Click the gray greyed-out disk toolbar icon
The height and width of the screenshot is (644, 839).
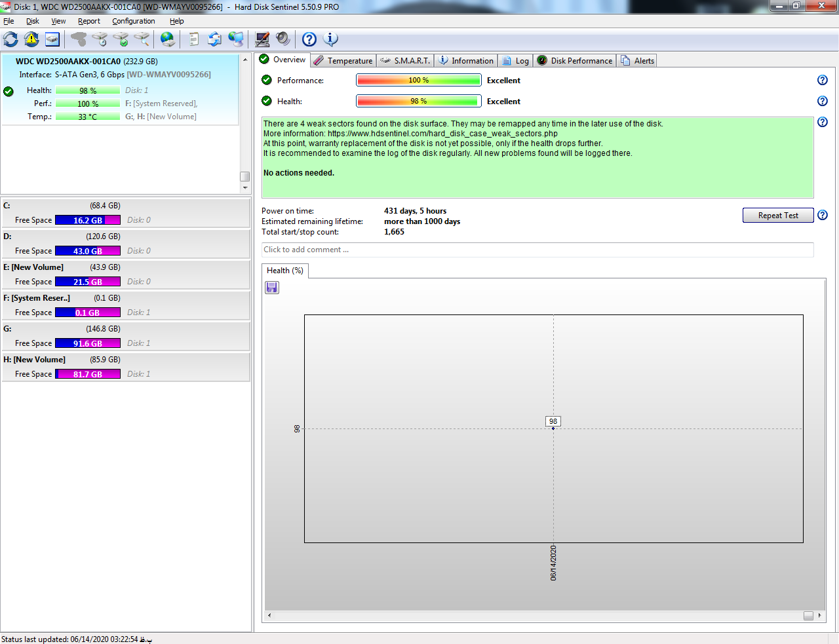pyautogui.click(x=79, y=39)
